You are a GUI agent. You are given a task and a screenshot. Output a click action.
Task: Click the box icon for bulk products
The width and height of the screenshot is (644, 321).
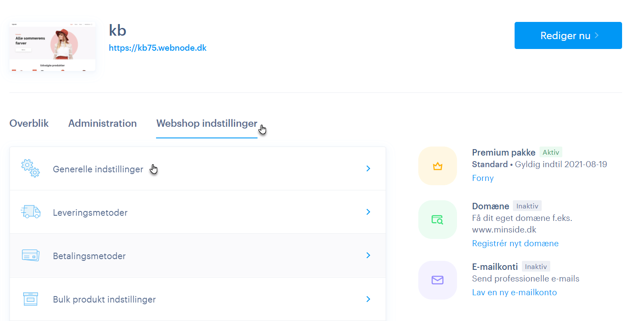click(31, 299)
